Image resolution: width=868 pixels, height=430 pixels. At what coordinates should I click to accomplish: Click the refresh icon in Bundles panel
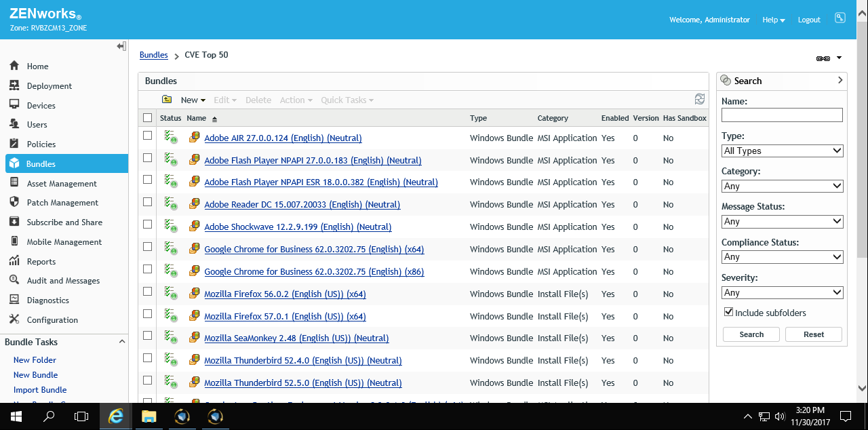[700, 99]
